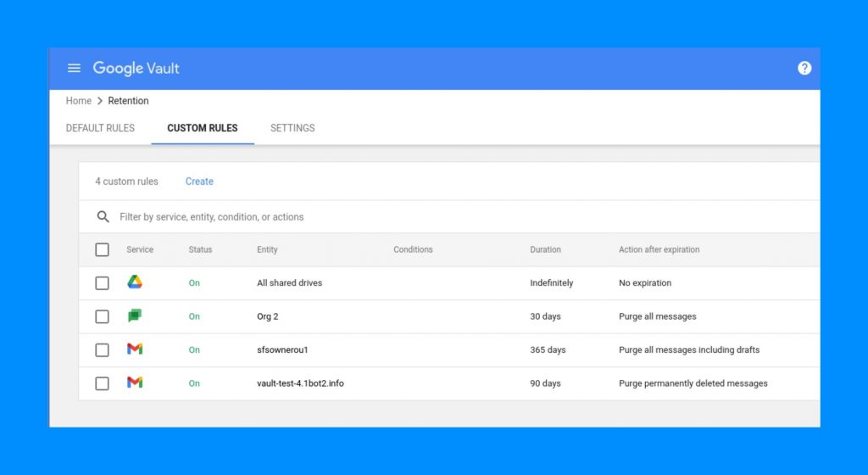868x475 pixels.
Task: Click the 365 days duration cell
Action: click(x=548, y=349)
